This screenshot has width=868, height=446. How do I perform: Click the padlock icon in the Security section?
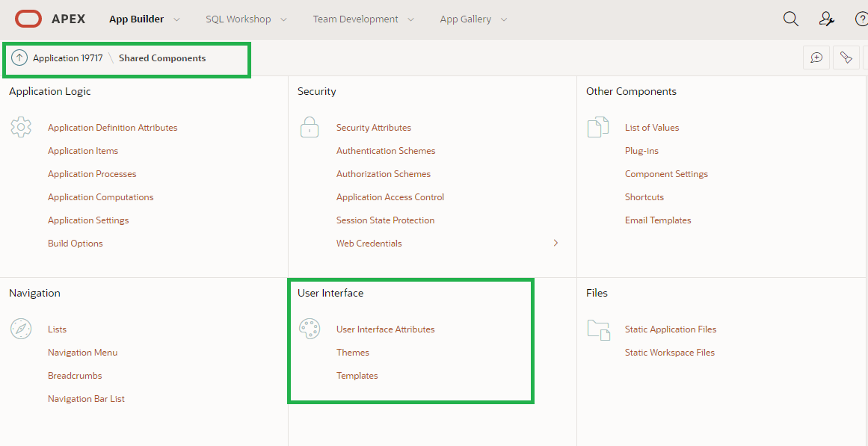point(310,127)
